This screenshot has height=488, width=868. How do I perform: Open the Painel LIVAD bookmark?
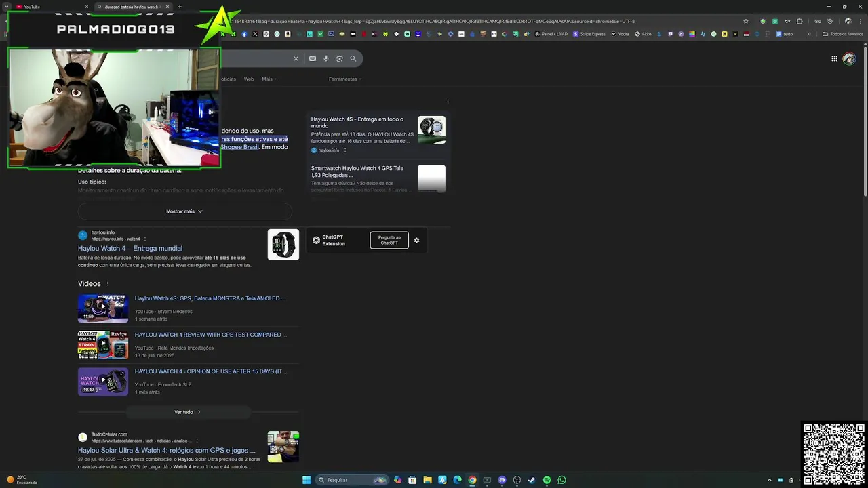[x=551, y=34]
